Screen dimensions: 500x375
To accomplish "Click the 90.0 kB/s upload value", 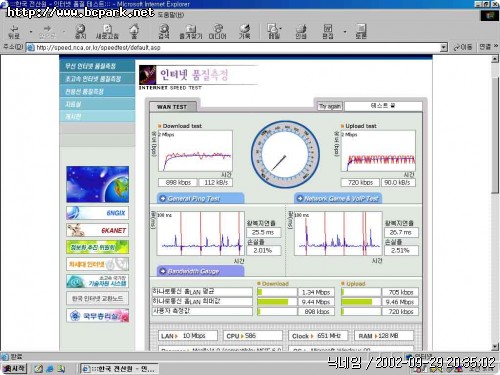I will tap(398, 182).
